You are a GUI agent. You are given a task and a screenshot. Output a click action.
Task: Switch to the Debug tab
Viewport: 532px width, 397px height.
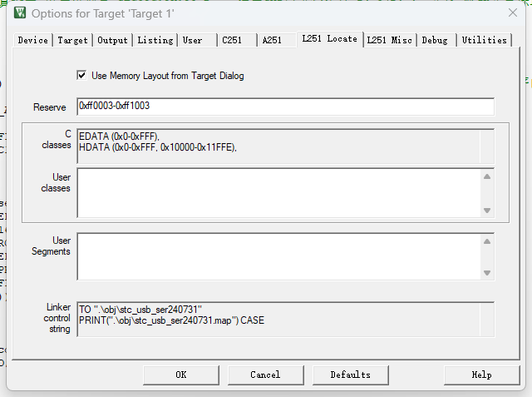[x=435, y=40]
